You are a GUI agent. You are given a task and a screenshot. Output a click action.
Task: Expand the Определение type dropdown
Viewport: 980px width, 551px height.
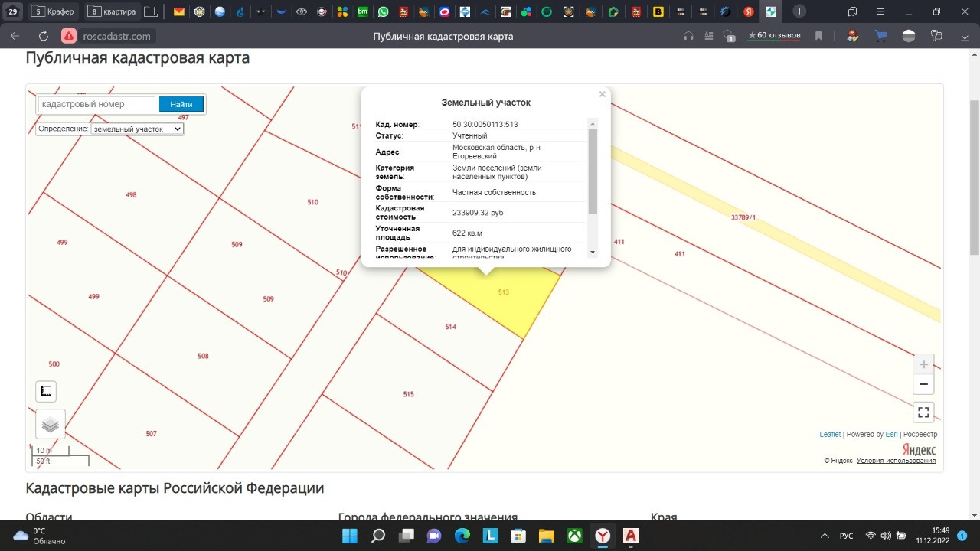click(136, 129)
